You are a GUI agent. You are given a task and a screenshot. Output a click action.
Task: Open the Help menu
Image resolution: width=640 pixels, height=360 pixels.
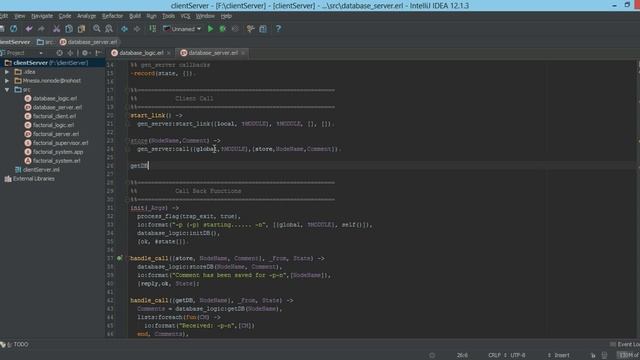point(226,16)
